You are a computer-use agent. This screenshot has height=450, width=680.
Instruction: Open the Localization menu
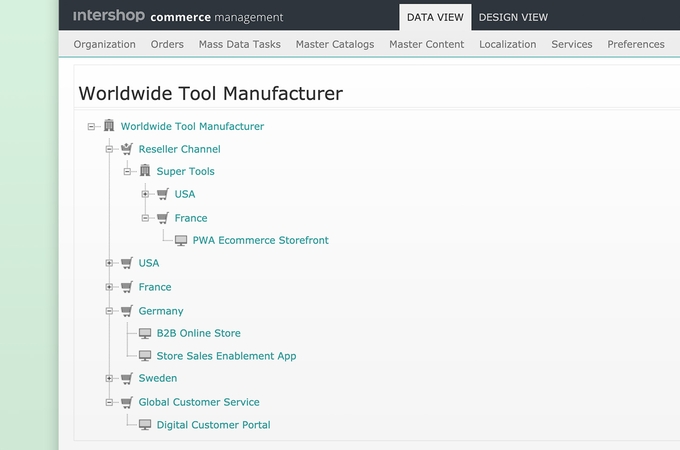click(x=507, y=44)
